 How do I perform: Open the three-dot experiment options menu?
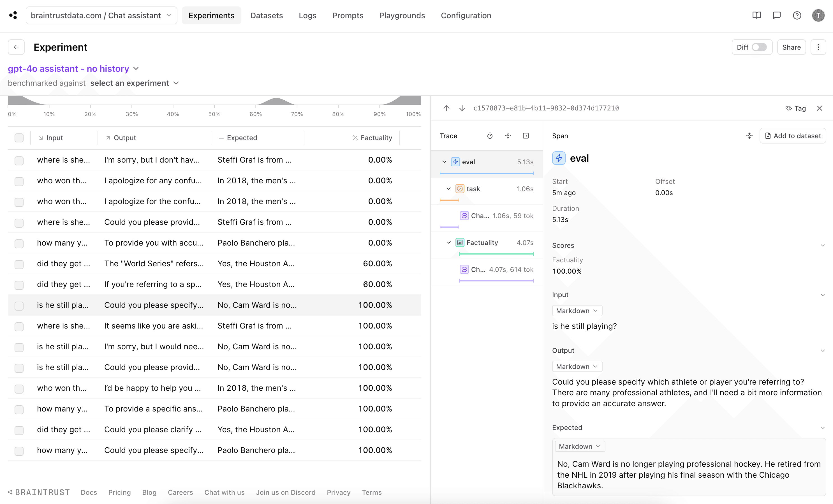tap(818, 47)
